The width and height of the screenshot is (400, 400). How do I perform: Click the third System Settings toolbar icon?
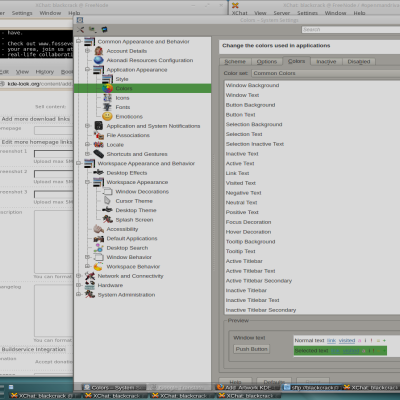(104, 30)
